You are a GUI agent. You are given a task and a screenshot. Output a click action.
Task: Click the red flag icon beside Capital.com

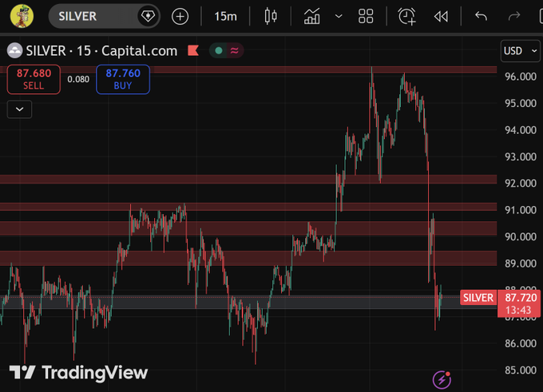tap(192, 50)
